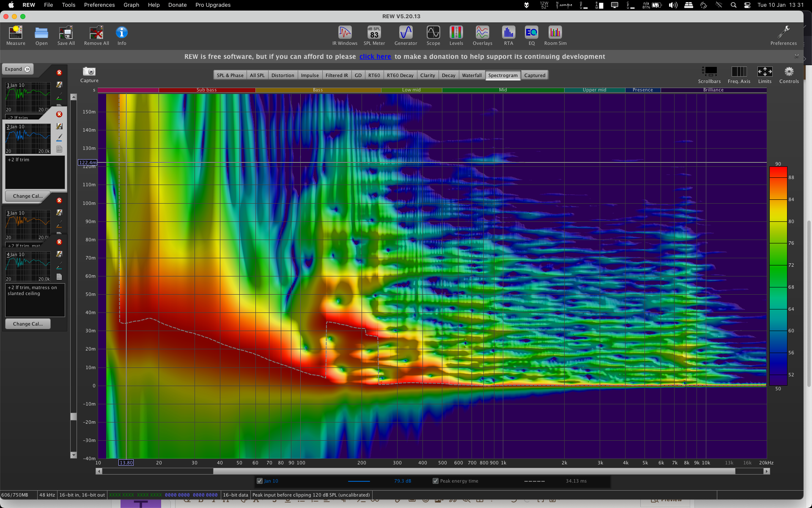
Task: Open the SPL Meter showing 83
Action: pos(374,36)
